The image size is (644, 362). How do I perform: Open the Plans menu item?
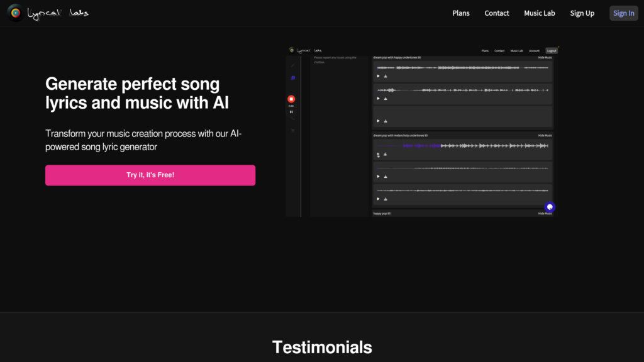coord(460,13)
